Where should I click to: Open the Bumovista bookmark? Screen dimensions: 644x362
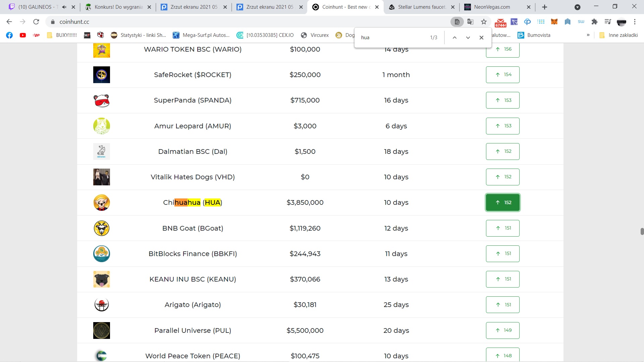click(534, 35)
